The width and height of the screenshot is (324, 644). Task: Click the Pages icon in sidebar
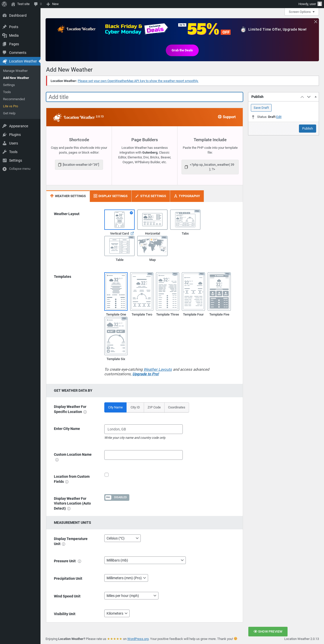click(x=5, y=44)
